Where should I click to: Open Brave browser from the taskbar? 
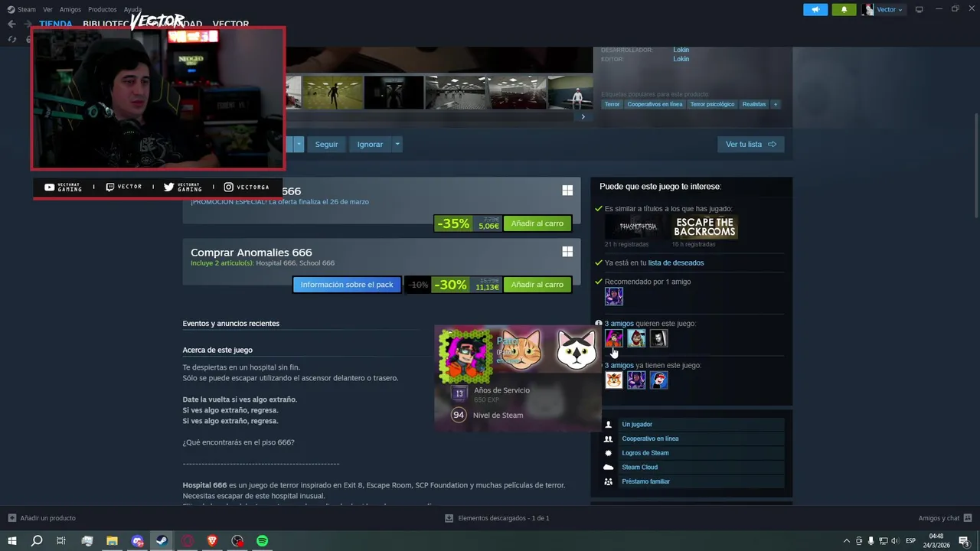212,540
